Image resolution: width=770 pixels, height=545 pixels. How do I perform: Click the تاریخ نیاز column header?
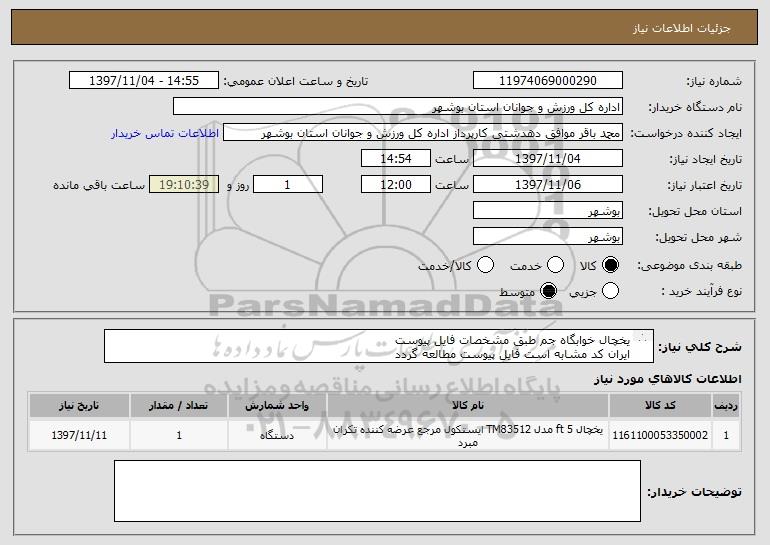[79, 406]
